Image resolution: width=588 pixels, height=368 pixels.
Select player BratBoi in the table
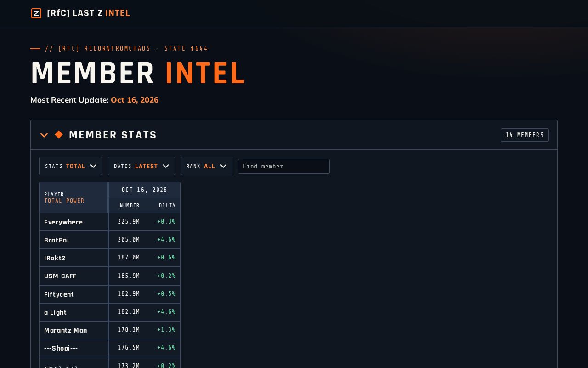click(x=57, y=240)
